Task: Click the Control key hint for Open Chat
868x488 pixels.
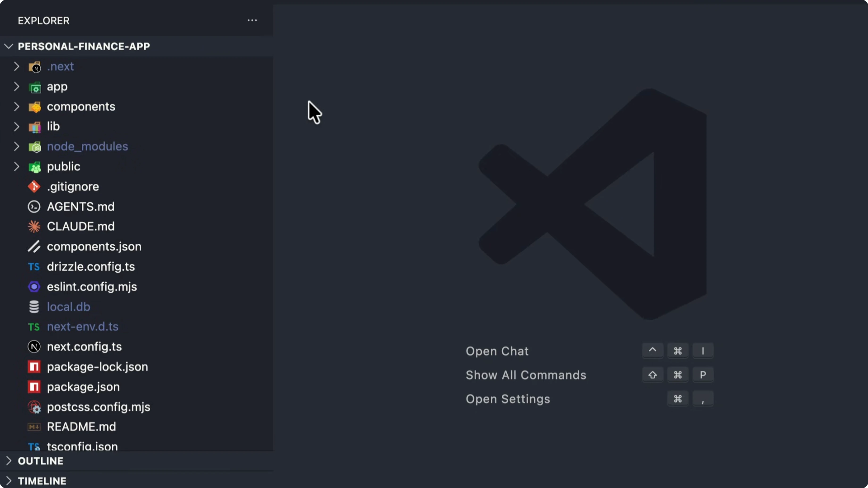Action: (653, 351)
